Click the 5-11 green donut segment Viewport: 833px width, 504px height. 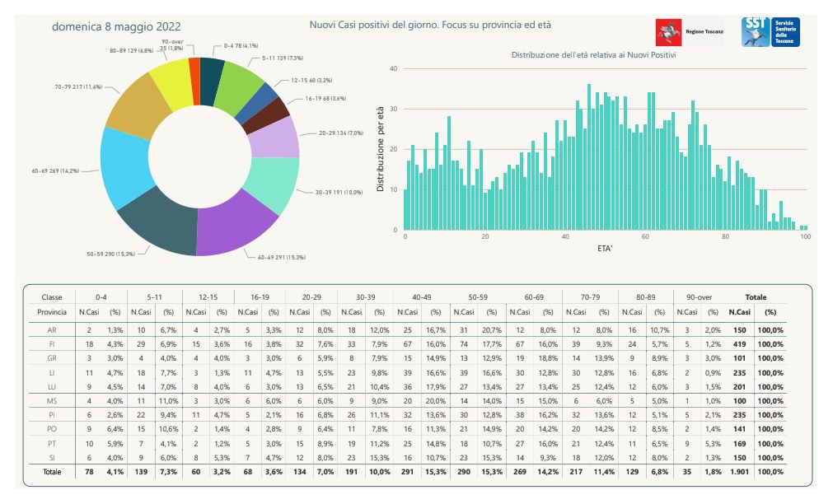coord(237,85)
